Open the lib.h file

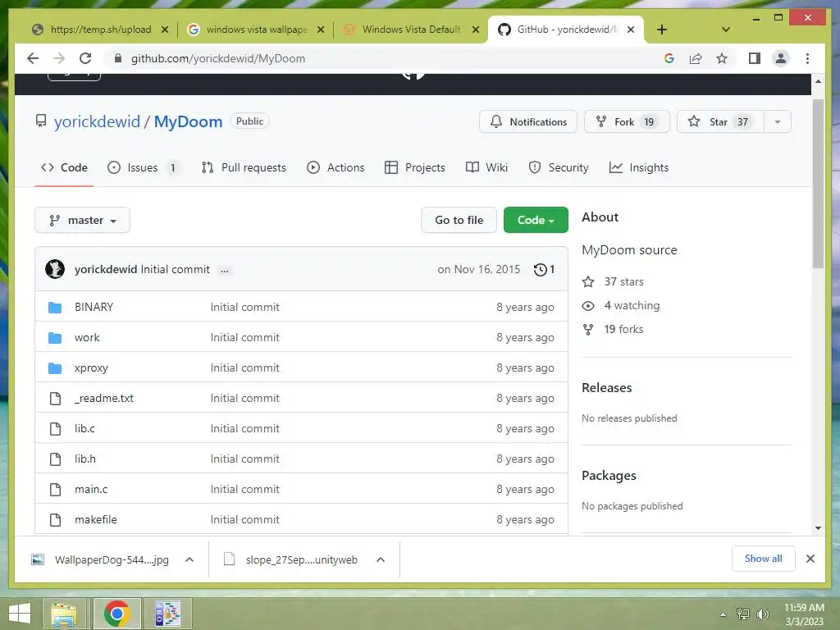[85, 459]
